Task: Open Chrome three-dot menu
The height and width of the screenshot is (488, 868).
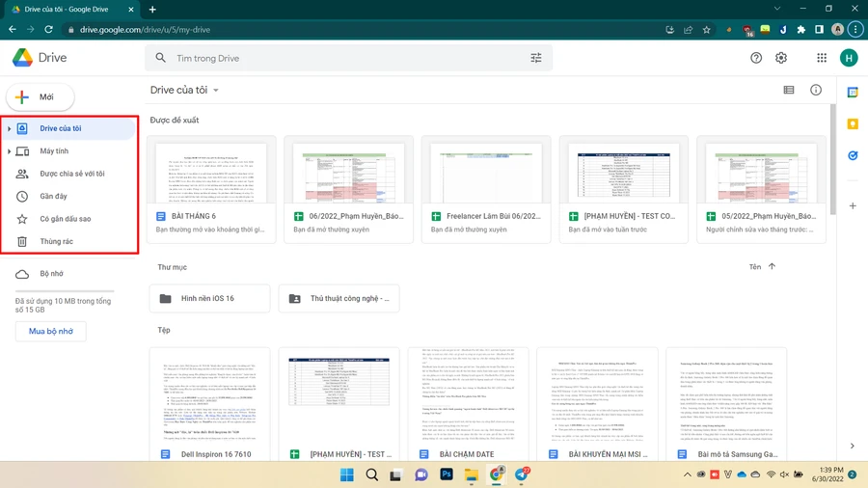Action: pyautogui.click(x=855, y=30)
